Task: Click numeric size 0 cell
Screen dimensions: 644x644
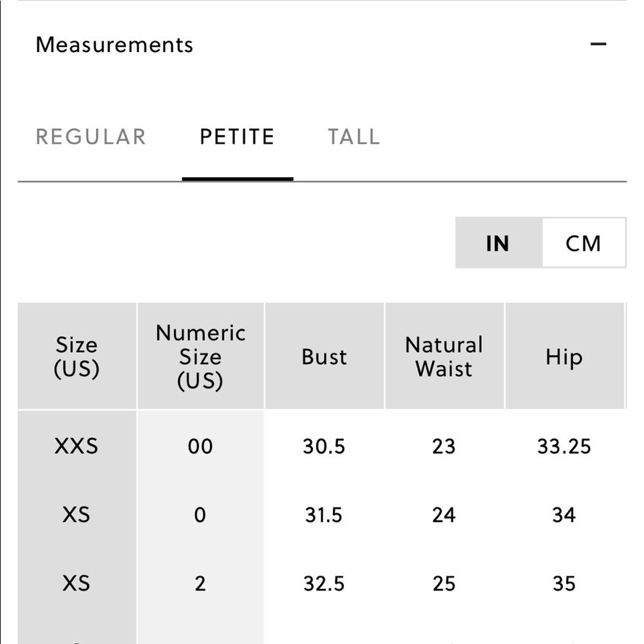Action: click(x=200, y=515)
